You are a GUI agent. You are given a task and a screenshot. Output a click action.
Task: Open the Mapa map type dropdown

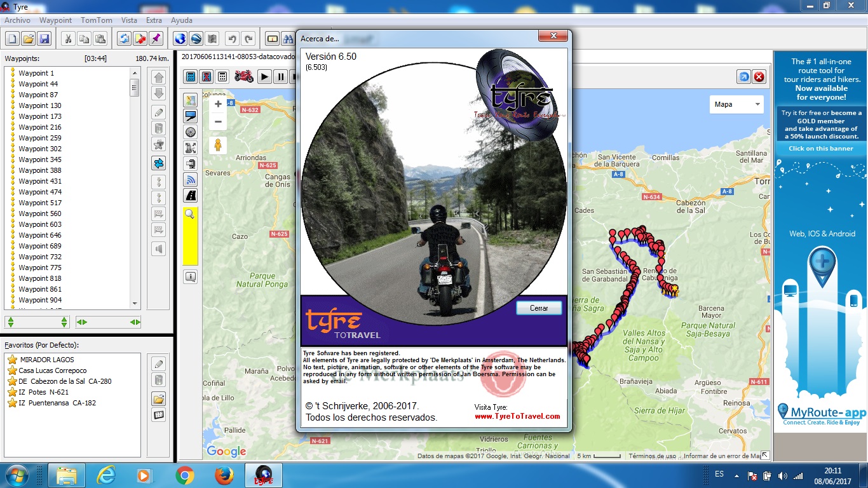(x=736, y=104)
